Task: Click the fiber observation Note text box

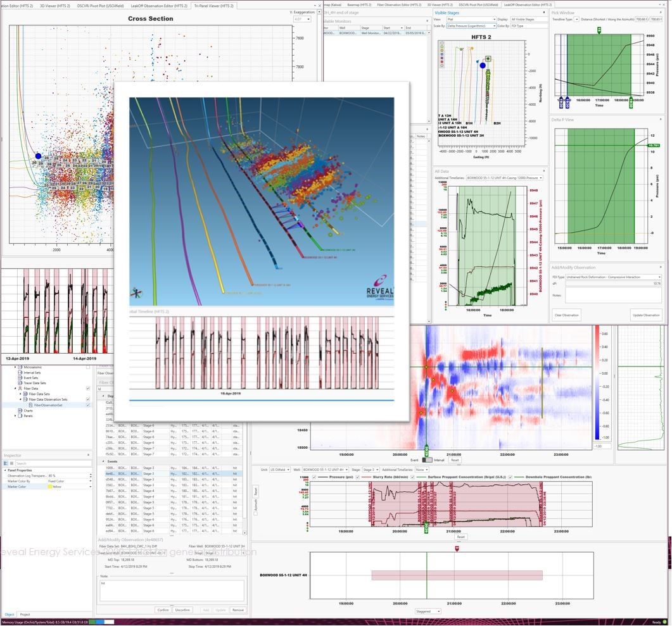Action: pyautogui.click(x=172, y=591)
